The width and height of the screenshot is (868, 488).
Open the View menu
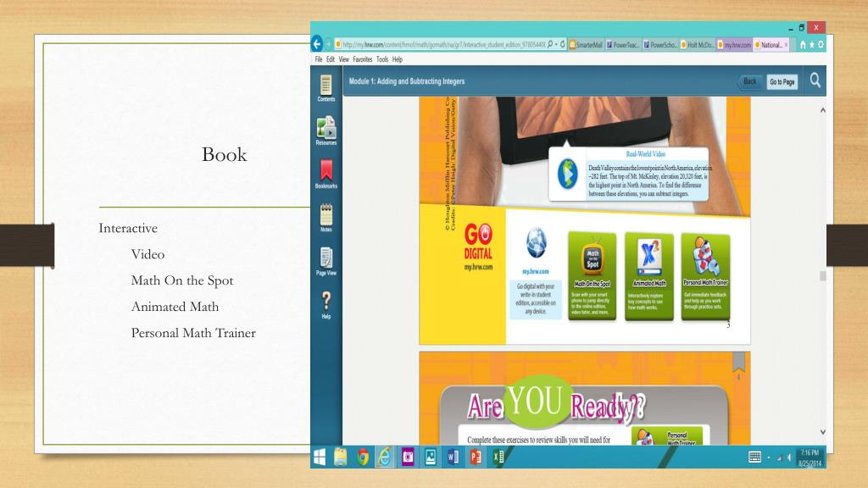344,59
